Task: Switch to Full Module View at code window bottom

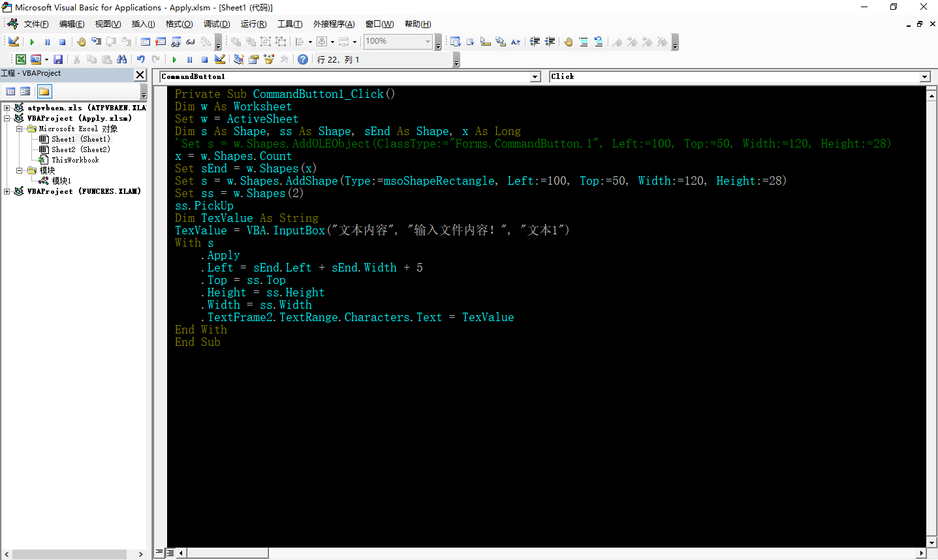Action: pos(170,553)
